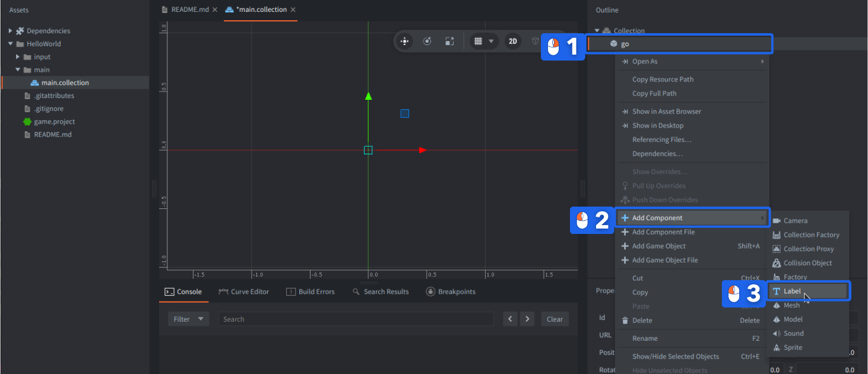Click the green game.project icon
This screenshot has height=374, width=868.
27,122
